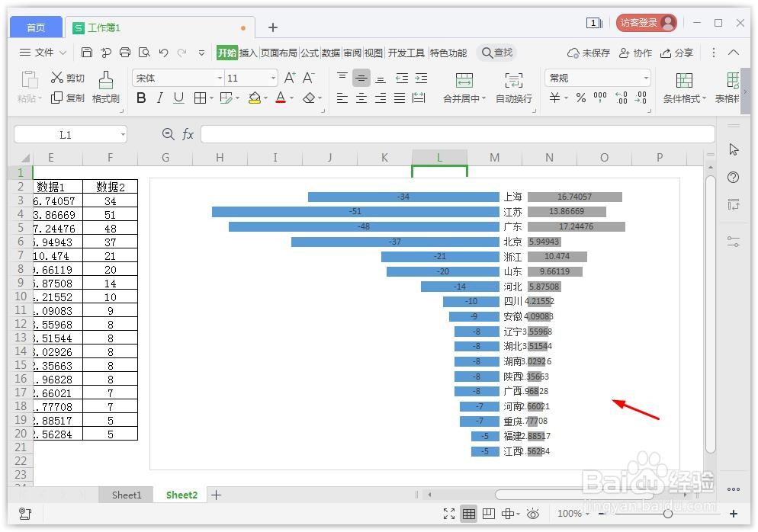Toggle Underline formatting
This screenshot has height=532, width=758.
(178, 98)
